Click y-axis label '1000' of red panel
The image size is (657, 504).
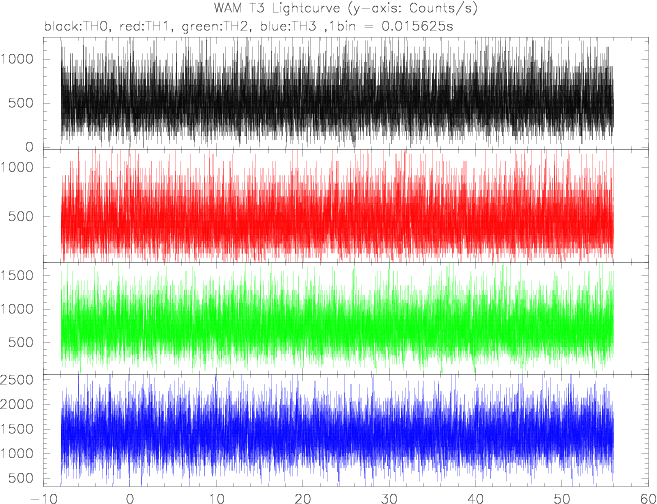tap(17, 167)
